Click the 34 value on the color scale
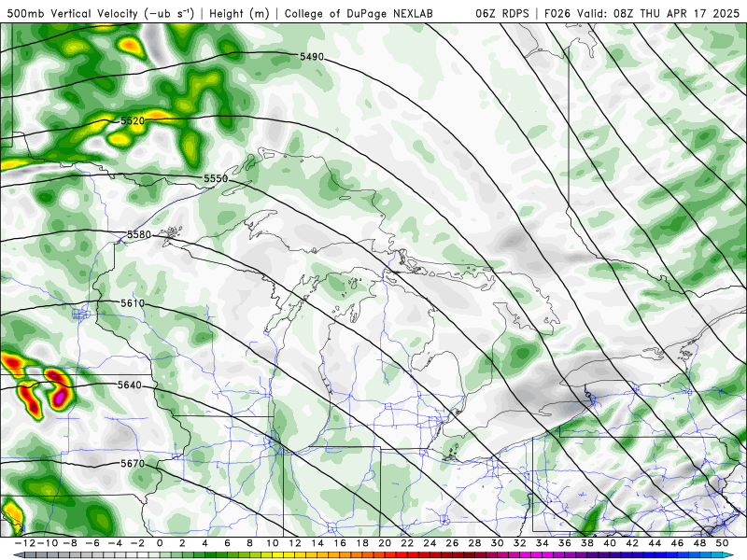This screenshot has width=747, height=560. click(543, 543)
